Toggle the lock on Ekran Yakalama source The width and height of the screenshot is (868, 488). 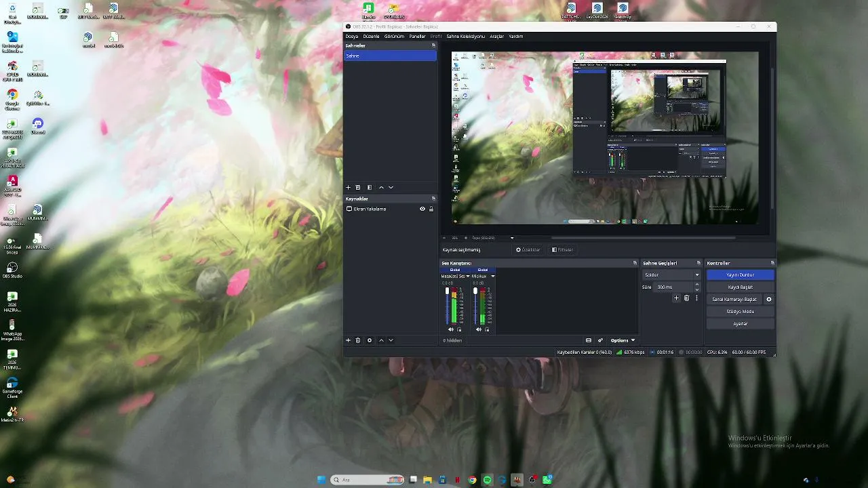point(431,209)
